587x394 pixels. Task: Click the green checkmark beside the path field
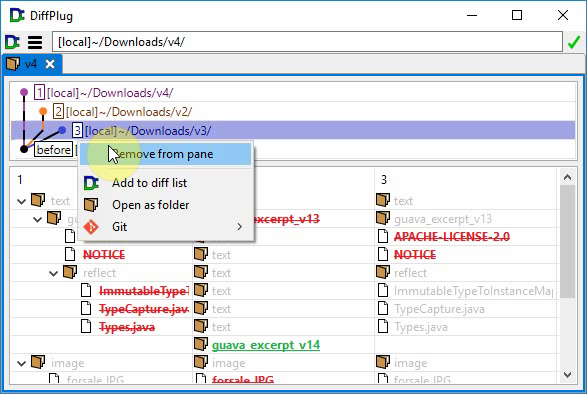coord(574,42)
